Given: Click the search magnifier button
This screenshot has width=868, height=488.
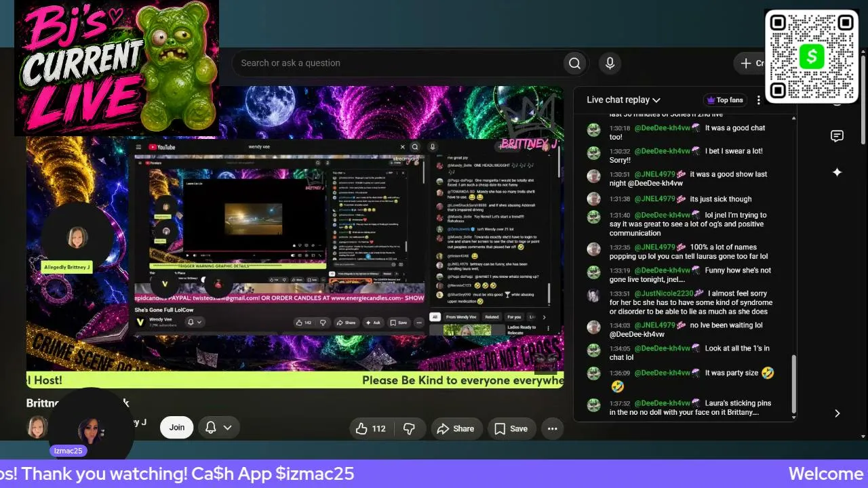Looking at the screenshot, I should click(574, 63).
